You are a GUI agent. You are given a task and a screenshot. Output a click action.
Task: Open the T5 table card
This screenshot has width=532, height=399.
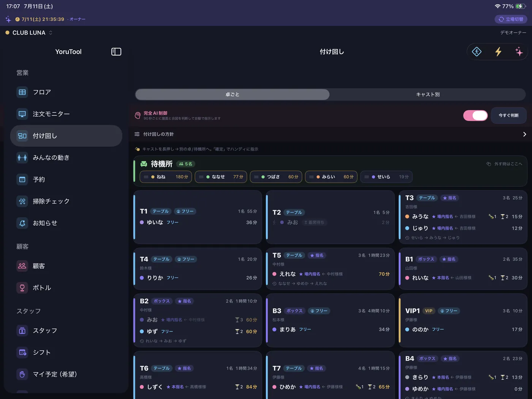pyautogui.click(x=331, y=269)
